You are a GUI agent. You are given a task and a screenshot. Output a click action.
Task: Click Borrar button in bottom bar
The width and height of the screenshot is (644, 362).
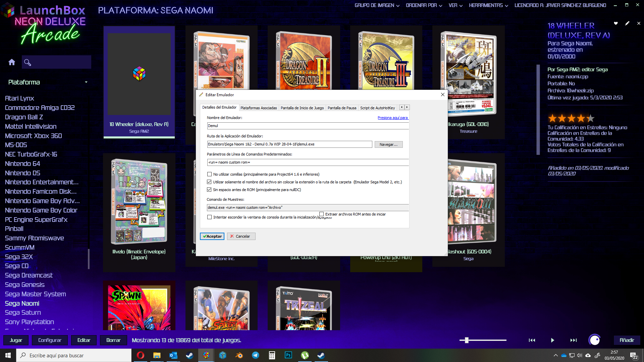[113, 340]
